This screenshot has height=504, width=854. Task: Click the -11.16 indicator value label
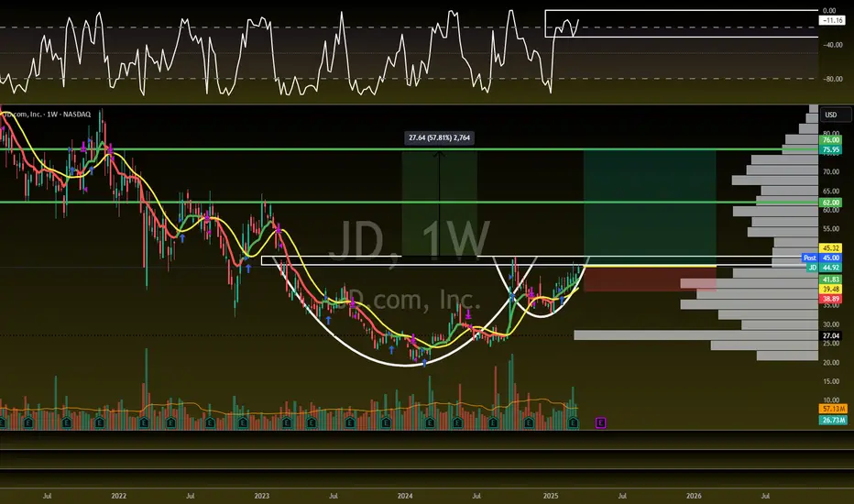(x=833, y=20)
